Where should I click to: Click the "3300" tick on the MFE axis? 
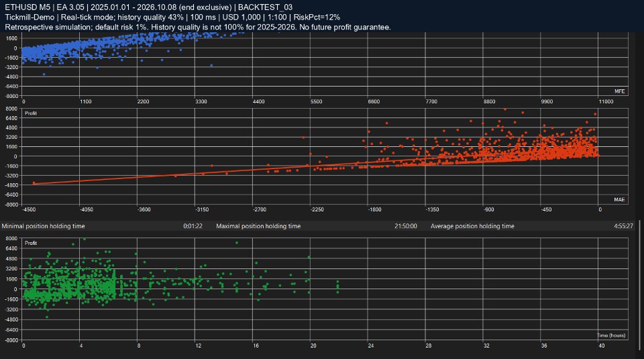coord(201,101)
